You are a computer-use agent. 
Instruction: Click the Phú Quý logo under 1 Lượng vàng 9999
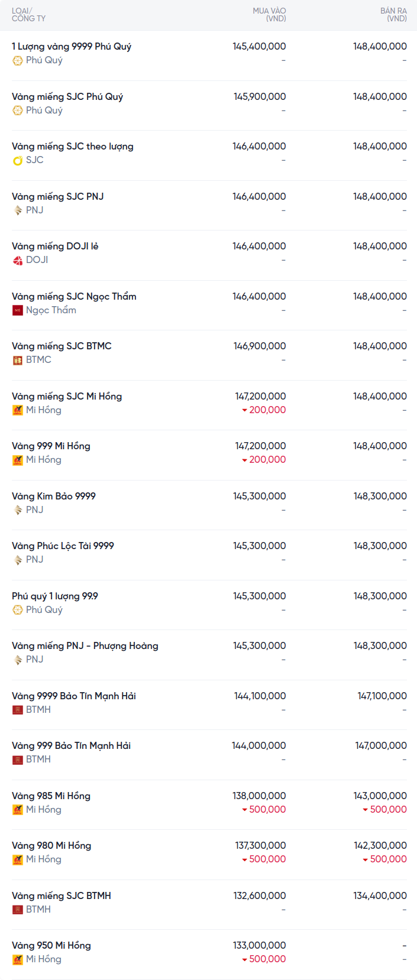click(x=18, y=60)
